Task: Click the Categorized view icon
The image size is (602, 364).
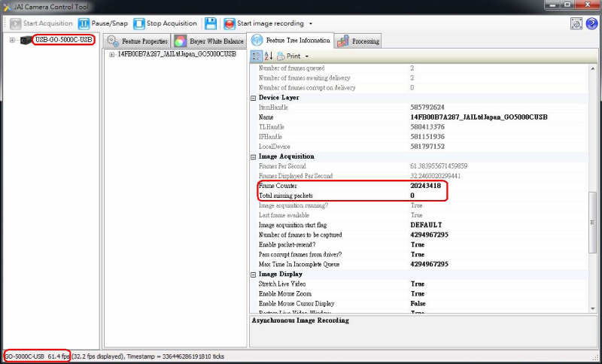Action: (x=257, y=56)
